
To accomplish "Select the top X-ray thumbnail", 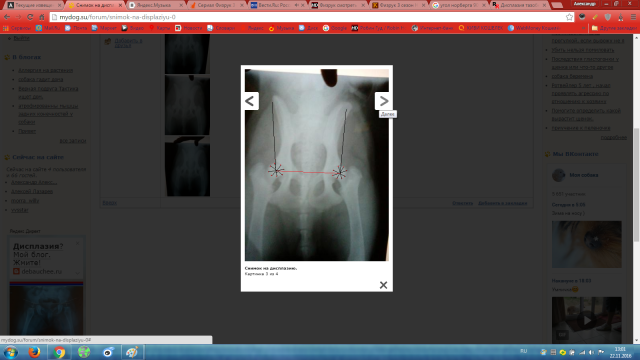I will click(187, 54).
